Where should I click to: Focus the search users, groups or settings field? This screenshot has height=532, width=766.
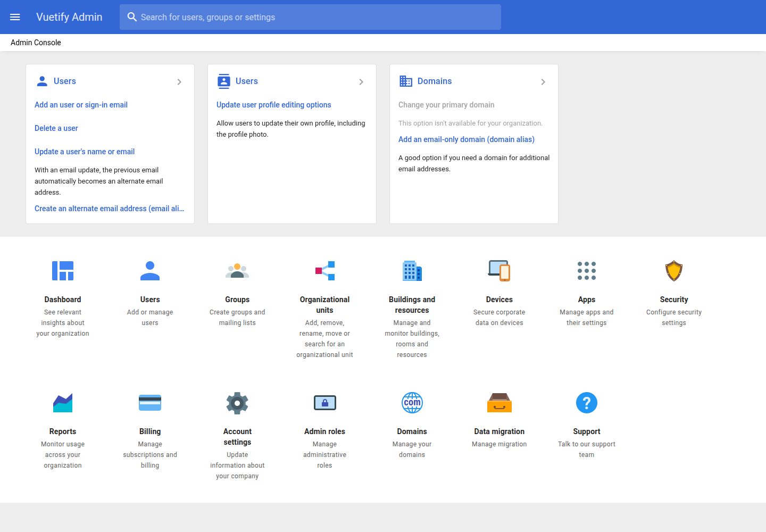310,17
